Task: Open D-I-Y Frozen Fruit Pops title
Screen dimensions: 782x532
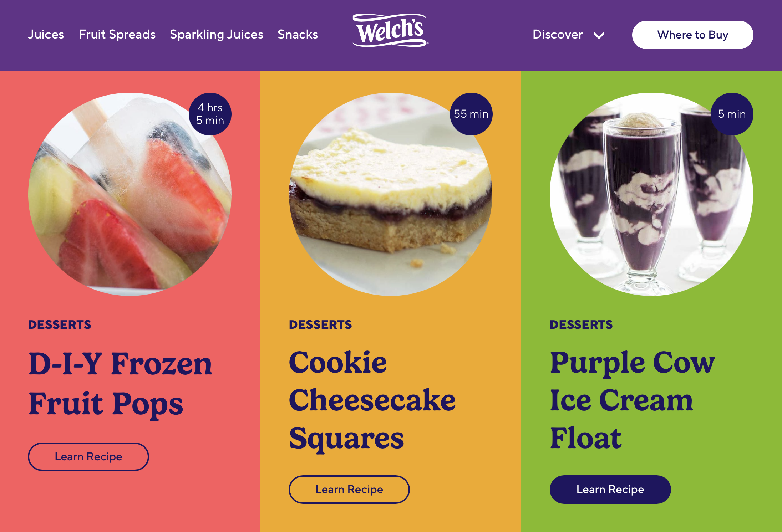Action: pyautogui.click(x=121, y=384)
